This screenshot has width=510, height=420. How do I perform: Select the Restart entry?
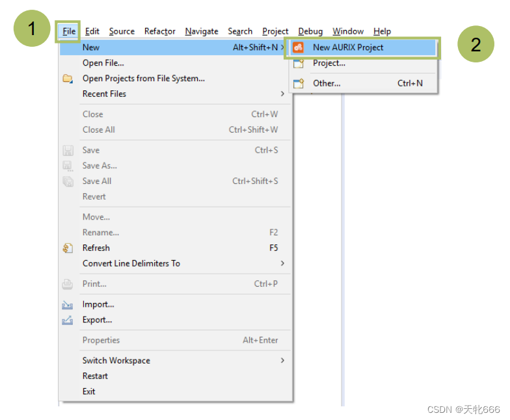click(176, 376)
